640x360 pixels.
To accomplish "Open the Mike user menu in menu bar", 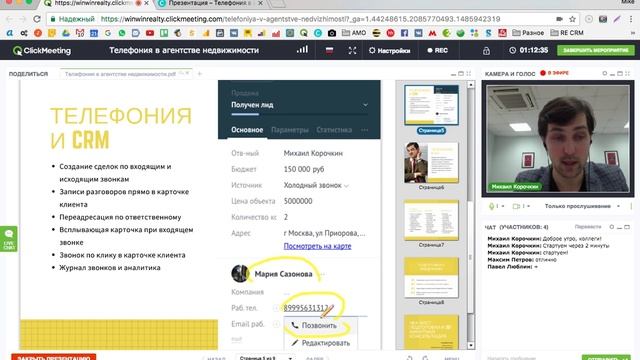I will pyautogui.click(x=627, y=2).
